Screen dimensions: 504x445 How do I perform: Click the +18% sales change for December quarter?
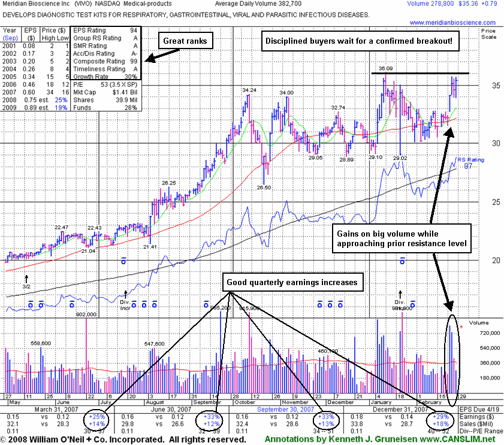[440, 424]
